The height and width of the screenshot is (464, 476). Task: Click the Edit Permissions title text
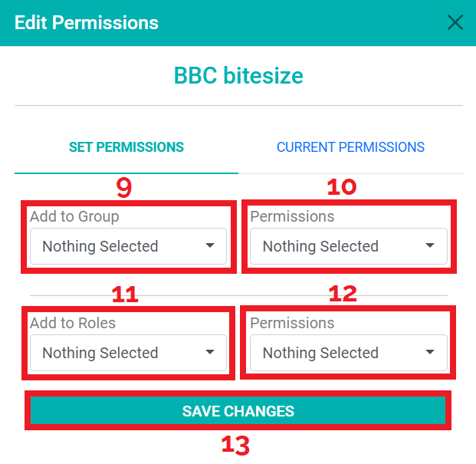pos(87,22)
